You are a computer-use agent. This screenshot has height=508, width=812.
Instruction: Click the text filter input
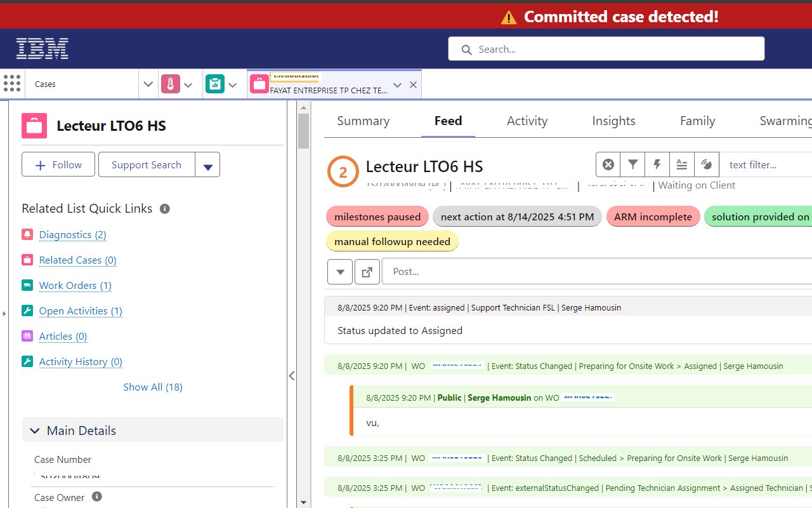[766, 164]
